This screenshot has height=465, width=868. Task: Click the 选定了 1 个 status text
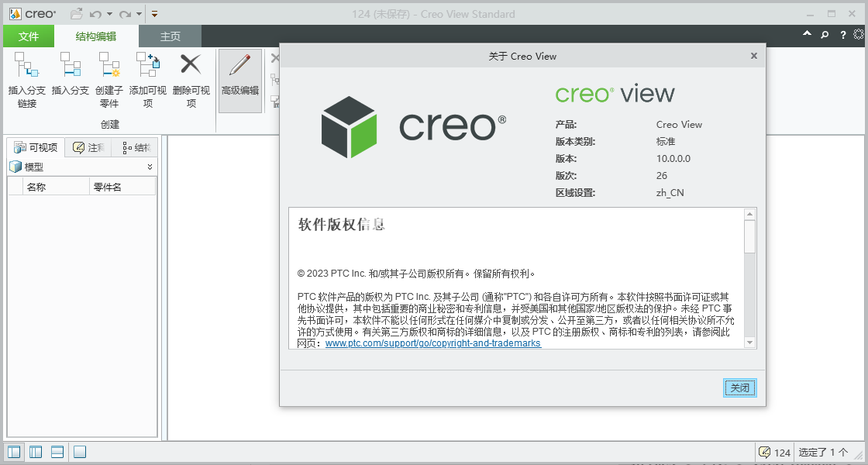(823, 453)
